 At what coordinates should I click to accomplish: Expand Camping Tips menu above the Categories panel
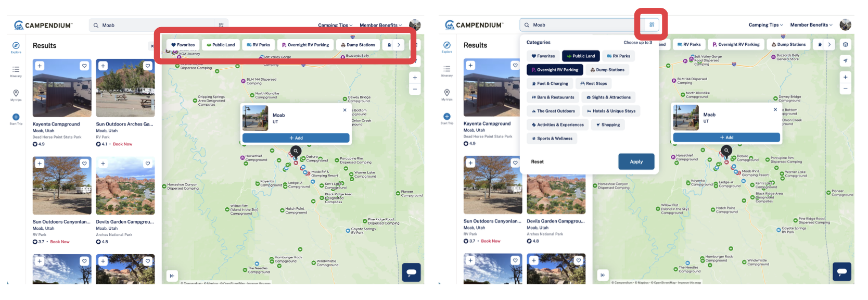766,25
